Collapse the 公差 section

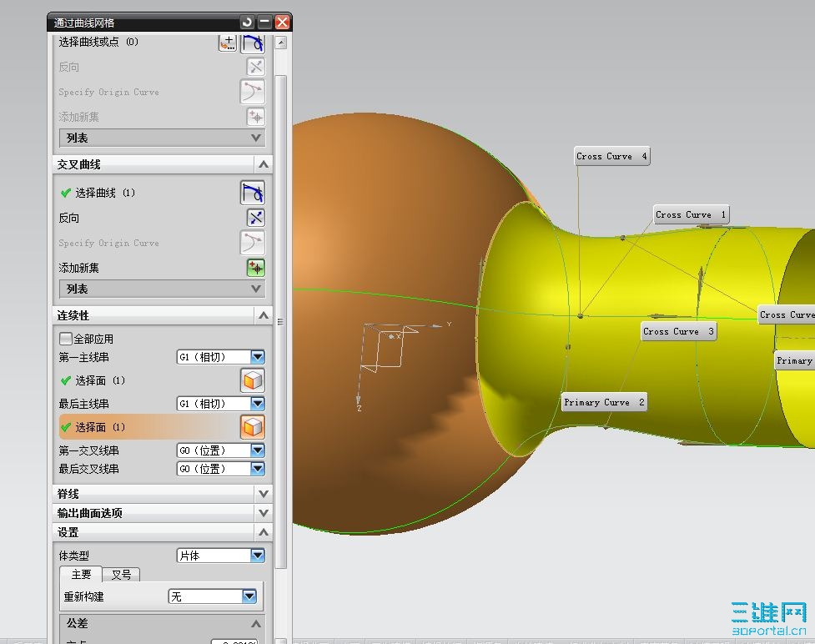click(x=256, y=624)
